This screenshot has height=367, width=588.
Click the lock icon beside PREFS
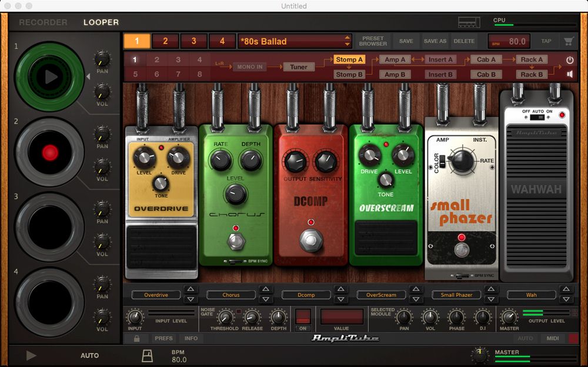[136, 338]
